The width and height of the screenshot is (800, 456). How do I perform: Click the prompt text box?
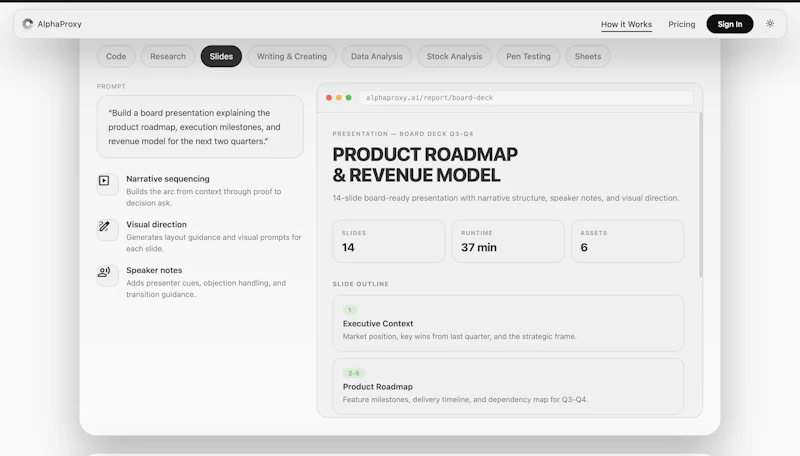pos(200,126)
